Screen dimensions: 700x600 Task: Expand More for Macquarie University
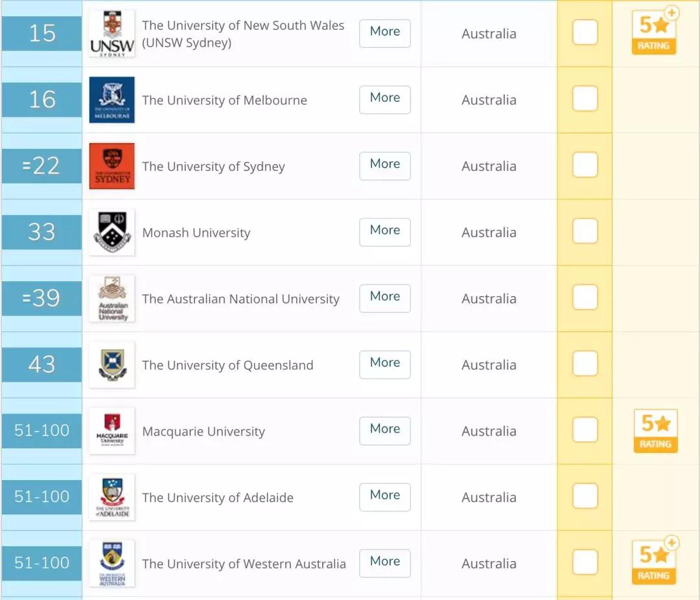click(384, 430)
